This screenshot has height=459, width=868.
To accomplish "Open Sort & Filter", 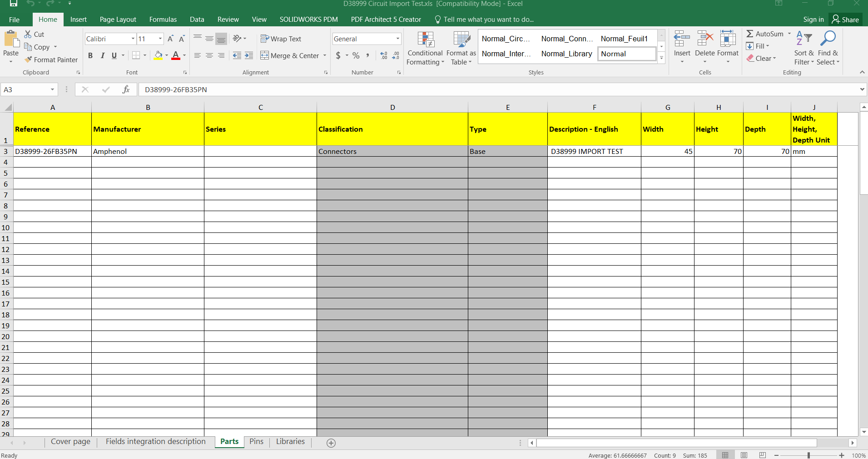I will click(804, 48).
